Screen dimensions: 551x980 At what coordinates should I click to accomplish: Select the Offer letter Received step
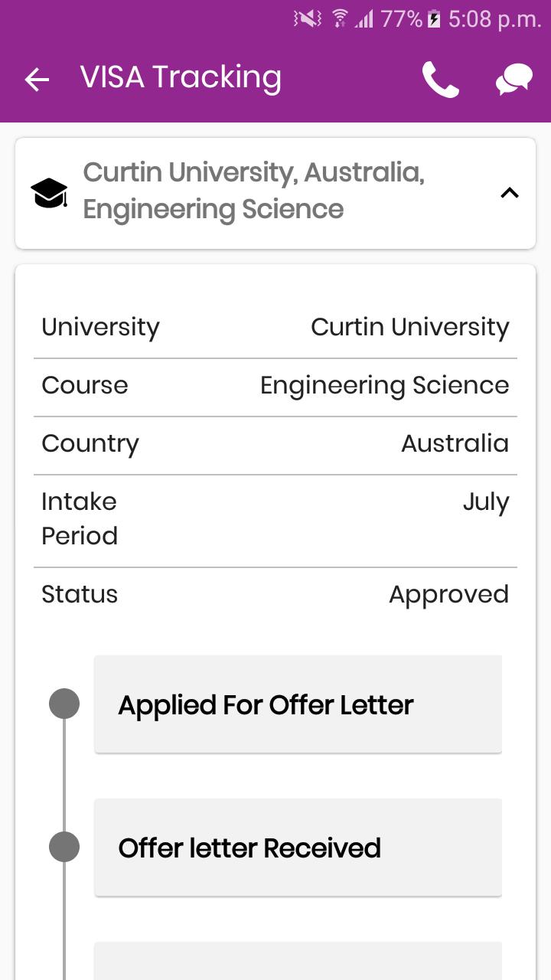298,848
